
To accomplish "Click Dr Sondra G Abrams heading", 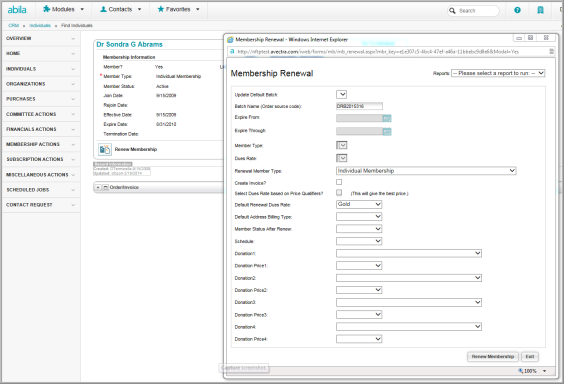I will coord(129,45).
